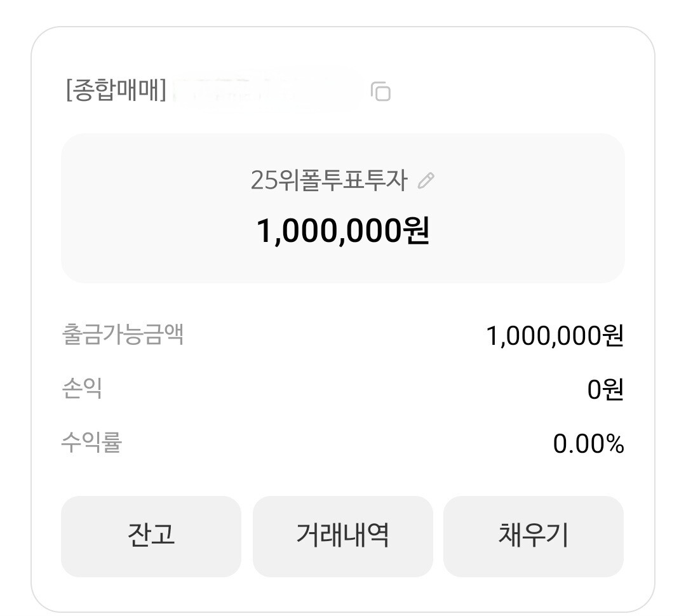Select the 0.00% return rate value
This screenshot has height=616, width=686.
pos(588,444)
